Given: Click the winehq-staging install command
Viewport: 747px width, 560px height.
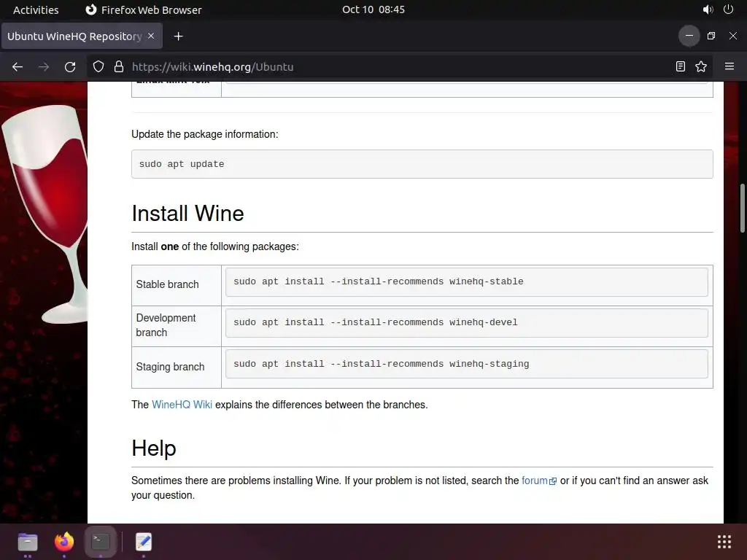Looking at the screenshot, I should [x=466, y=365].
